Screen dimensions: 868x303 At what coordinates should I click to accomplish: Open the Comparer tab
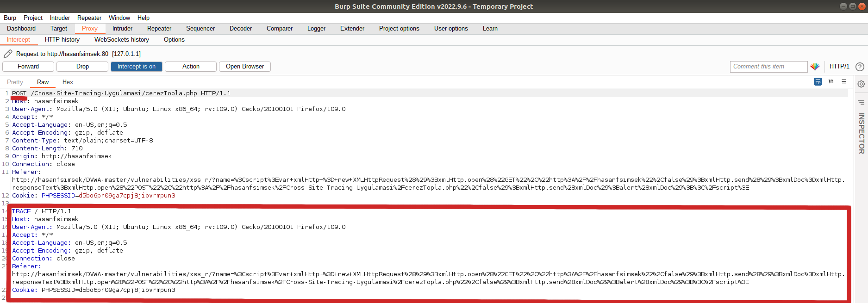(x=280, y=29)
